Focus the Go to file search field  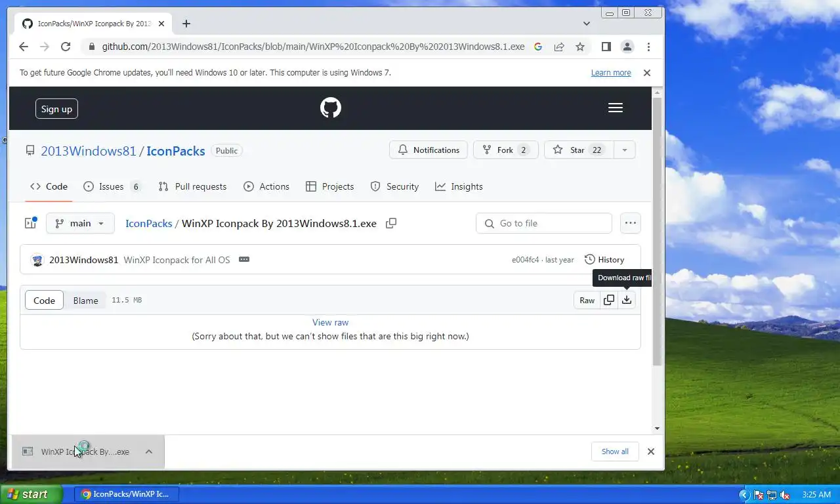(x=544, y=223)
